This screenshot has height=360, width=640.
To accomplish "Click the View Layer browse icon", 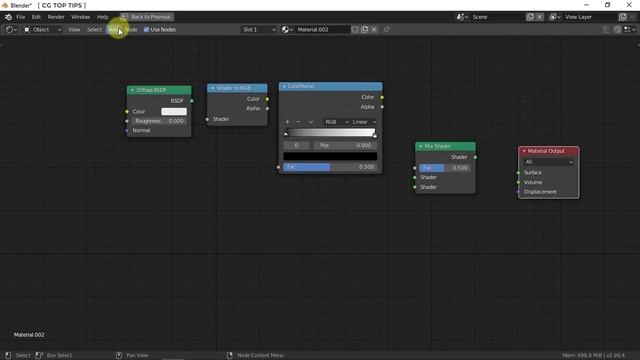I will tap(555, 17).
